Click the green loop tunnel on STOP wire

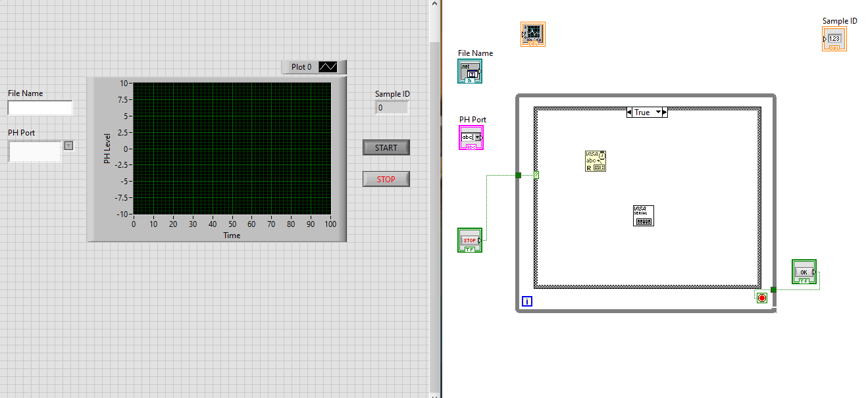[x=519, y=175]
